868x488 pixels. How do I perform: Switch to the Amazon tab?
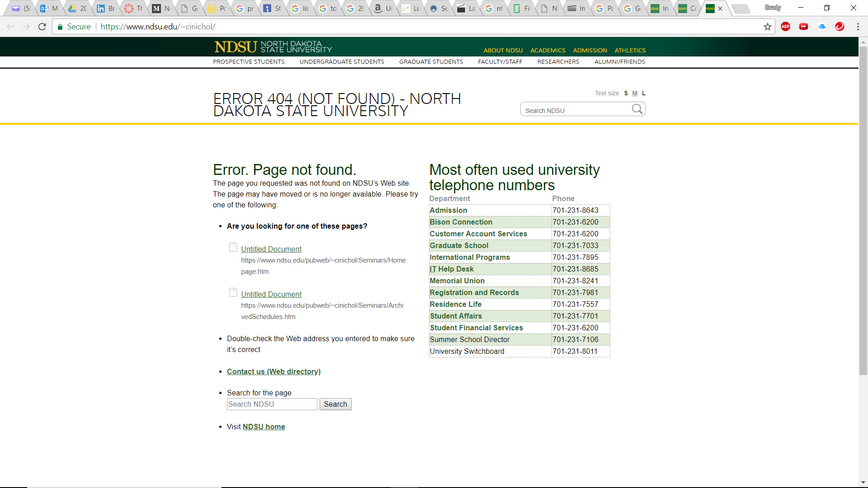click(382, 9)
